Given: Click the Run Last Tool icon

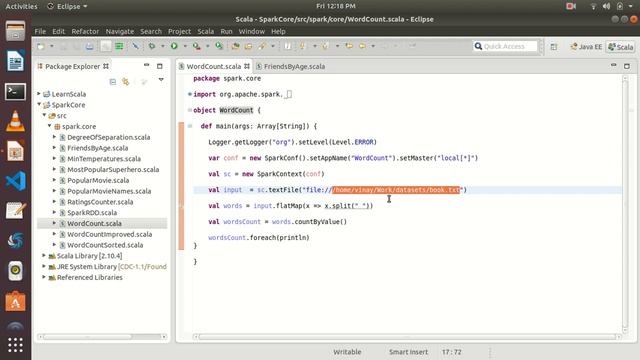Looking at the screenshot, I should (x=197, y=46).
